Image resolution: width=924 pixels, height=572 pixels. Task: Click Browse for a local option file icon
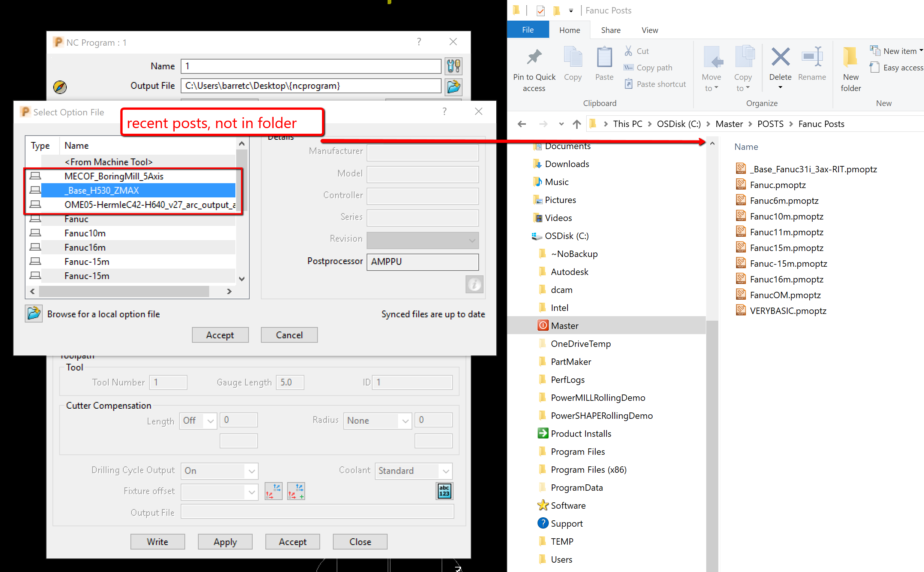click(34, 314)
